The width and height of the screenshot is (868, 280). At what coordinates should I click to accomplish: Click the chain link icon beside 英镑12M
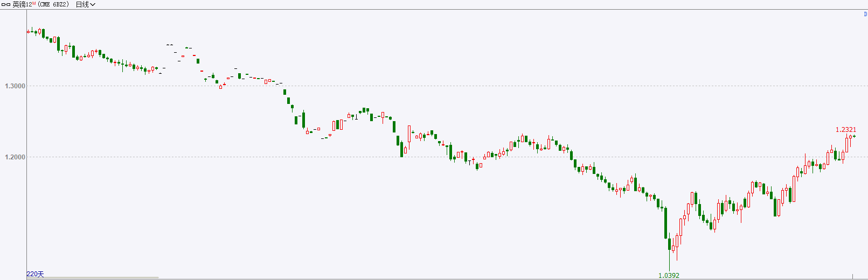click(6, 4)
